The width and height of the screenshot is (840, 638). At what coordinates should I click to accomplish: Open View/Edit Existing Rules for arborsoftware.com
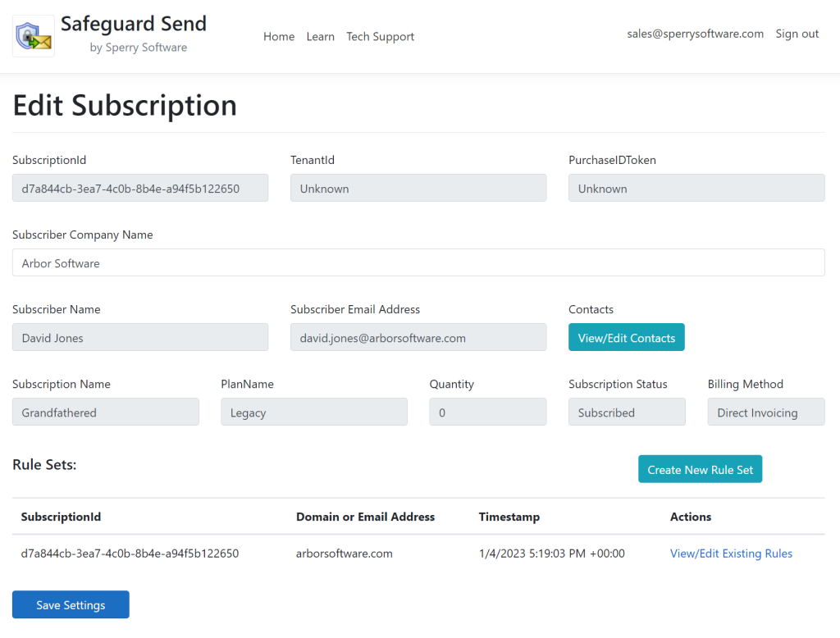[731, 554]
